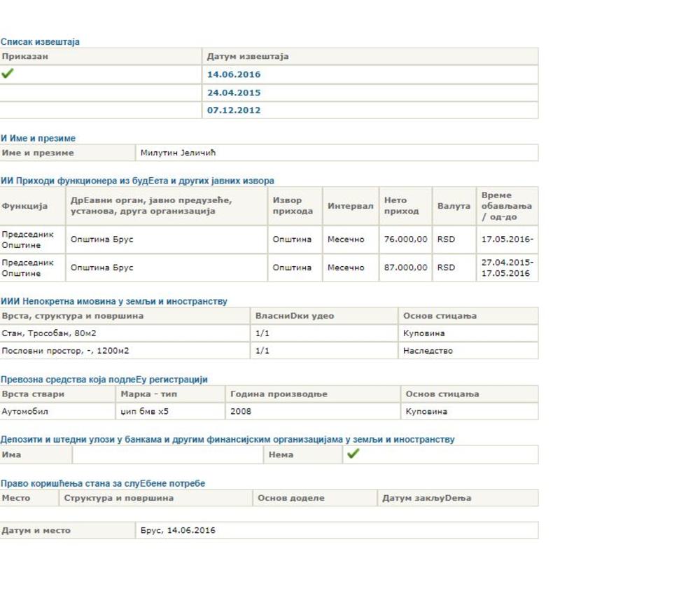Open the report dated 07.12.2012
Screen dimensions: 700x603
click(x=234, y=111)
